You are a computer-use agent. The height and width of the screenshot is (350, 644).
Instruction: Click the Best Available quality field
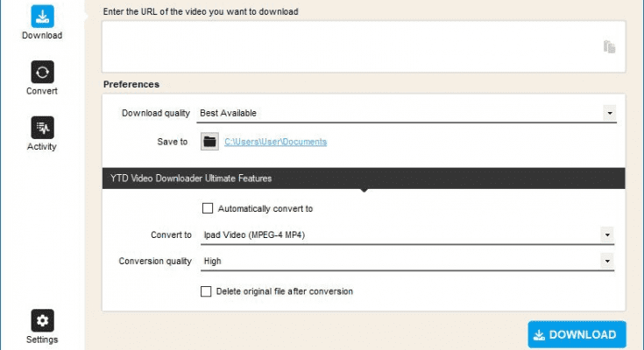(407, 113)
